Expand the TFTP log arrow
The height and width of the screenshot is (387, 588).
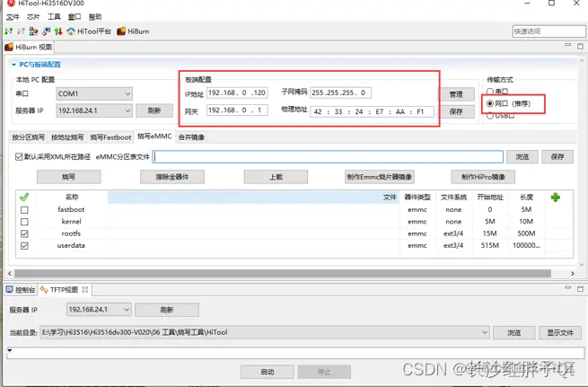(10, 350)
